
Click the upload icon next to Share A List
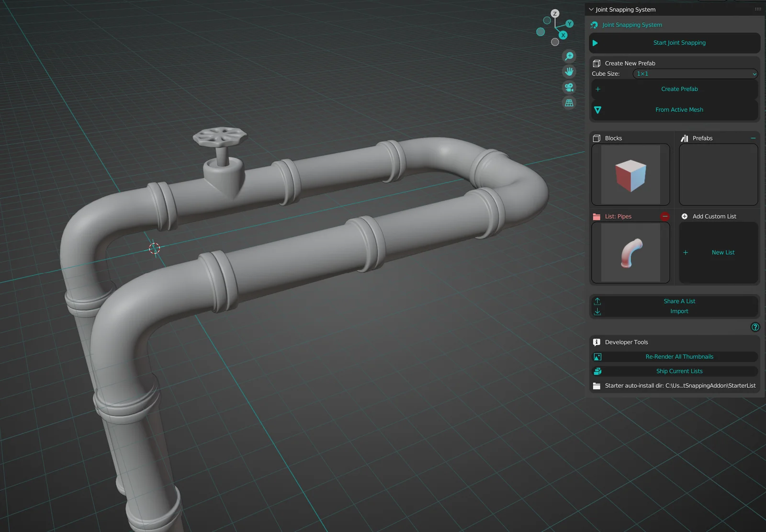pos(597,301)
